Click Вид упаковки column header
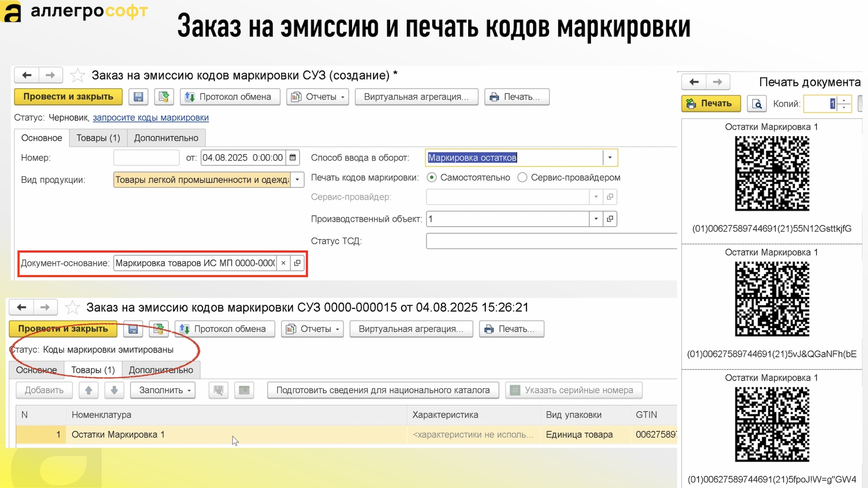This screenshot has height=488, width=868. click(585, 415)
